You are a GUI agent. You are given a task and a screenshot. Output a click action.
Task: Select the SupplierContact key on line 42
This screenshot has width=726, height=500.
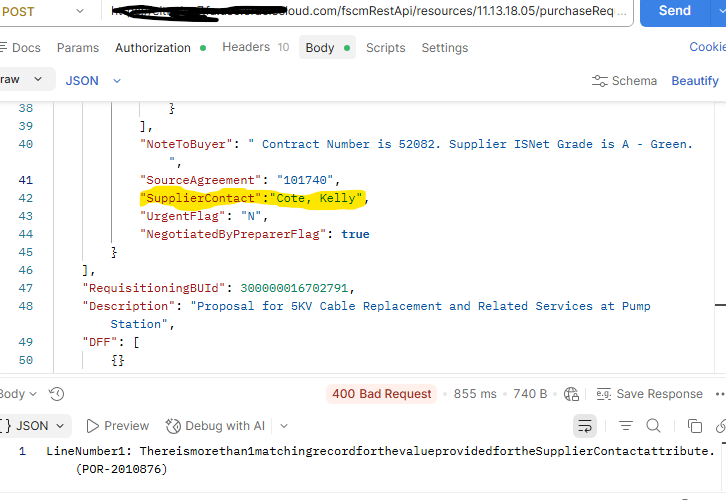coord(200,198)
